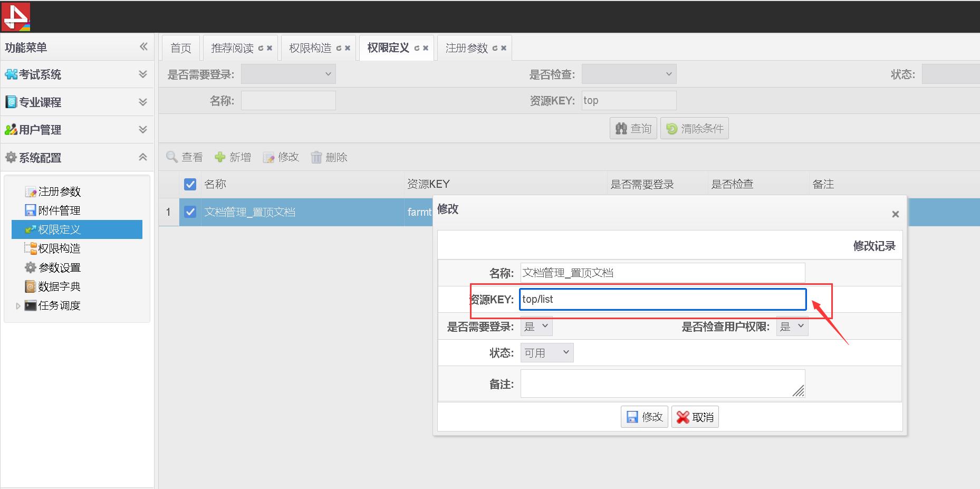Screen dimensions: 980x489
Task: Close the 注册参数 tab
Action: (503, 48)
